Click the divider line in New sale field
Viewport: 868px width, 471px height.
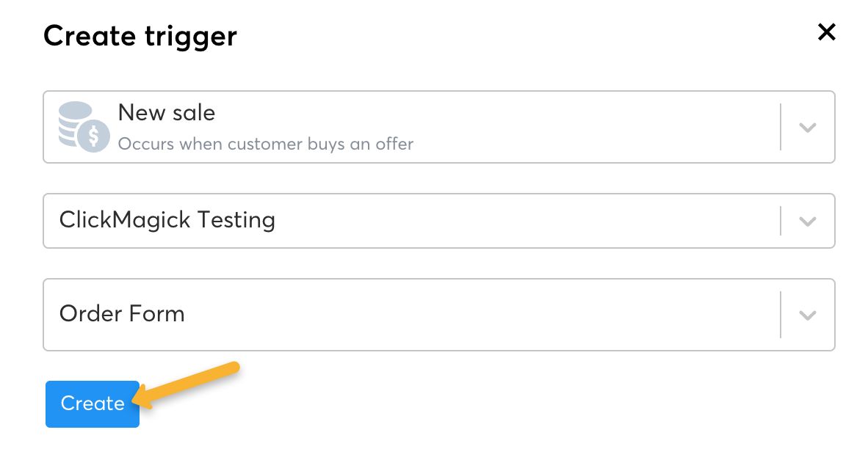coord(781,127)
